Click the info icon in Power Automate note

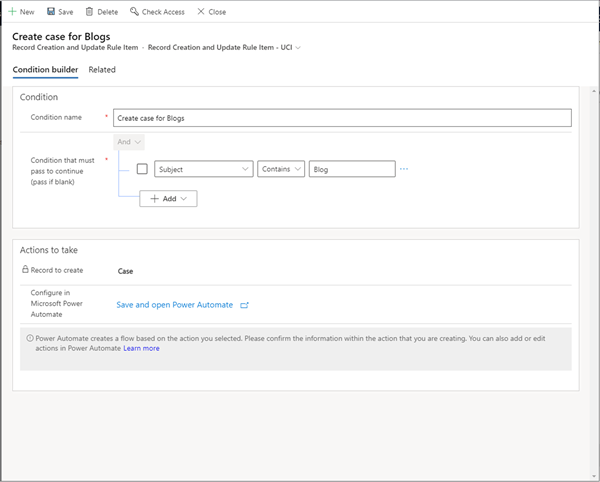pyautogui.click(x=29, y=338)
